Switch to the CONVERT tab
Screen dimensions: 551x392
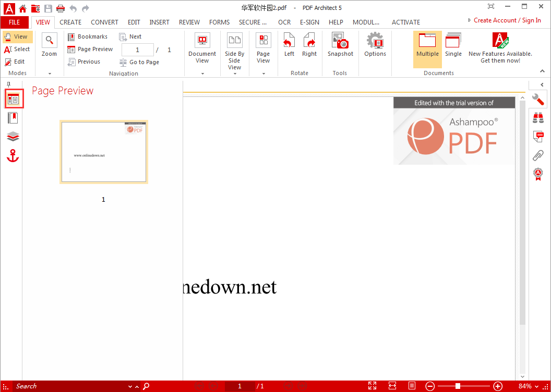104,22
